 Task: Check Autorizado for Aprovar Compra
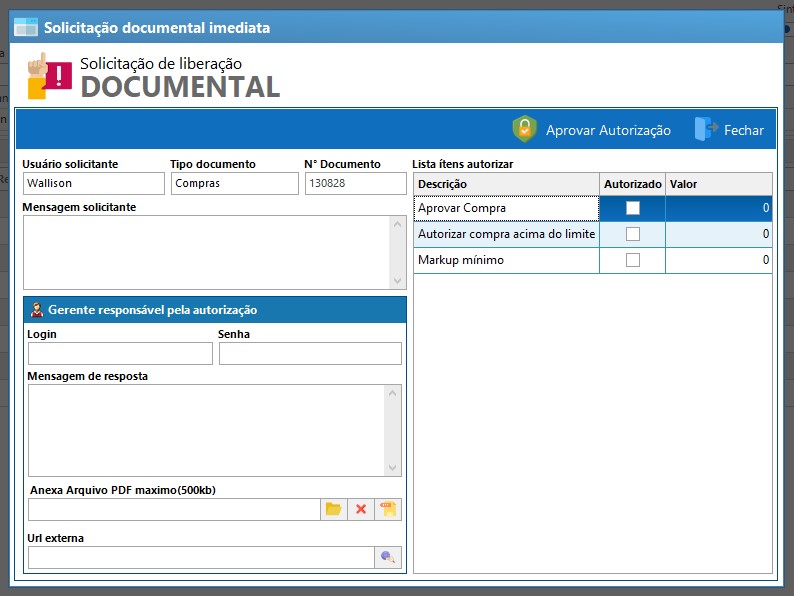pos(632,208)
